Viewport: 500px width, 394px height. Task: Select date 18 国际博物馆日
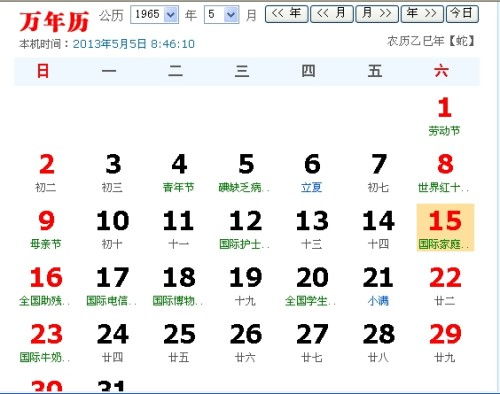click(179, 286)
